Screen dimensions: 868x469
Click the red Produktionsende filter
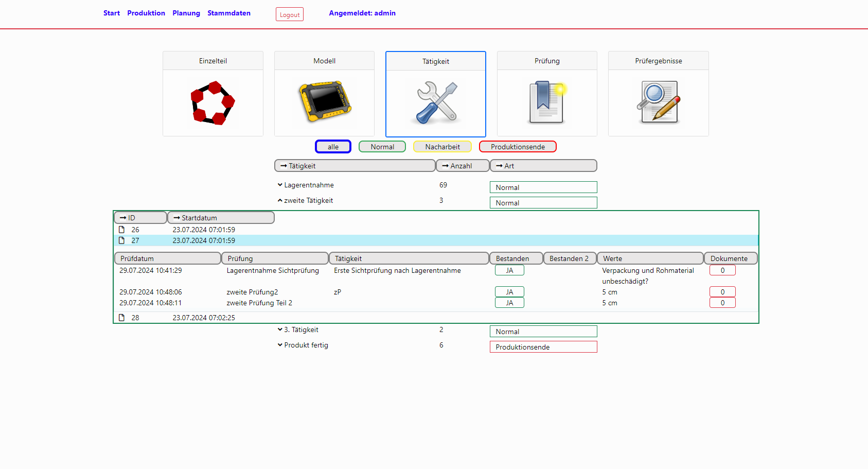(517, 147)
